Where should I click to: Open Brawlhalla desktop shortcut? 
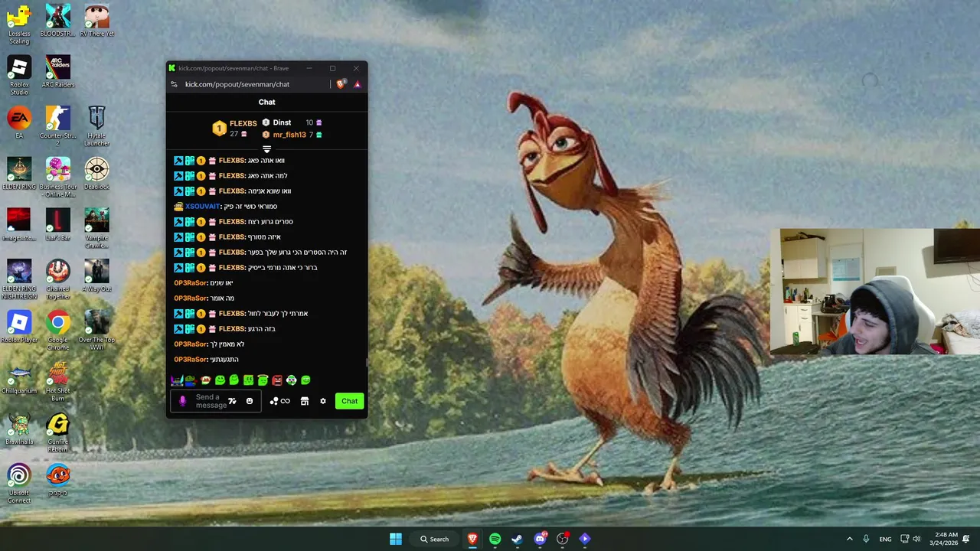(x=19, y=429)
